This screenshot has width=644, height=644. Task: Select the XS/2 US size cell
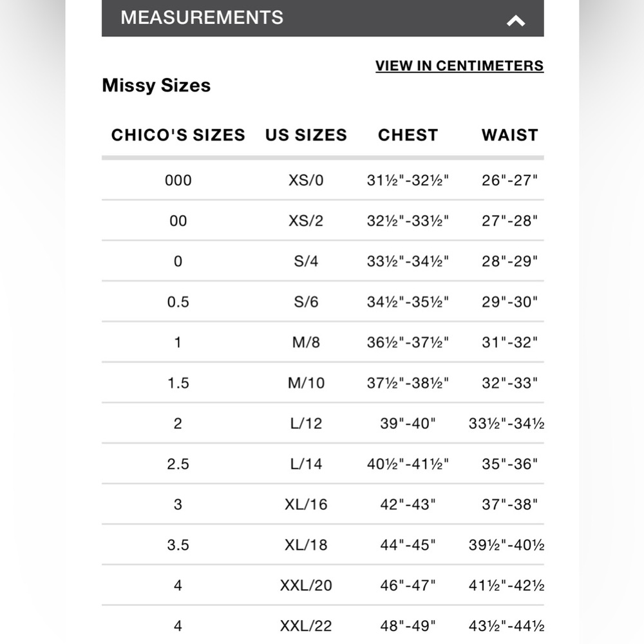(x=306, y=221)
